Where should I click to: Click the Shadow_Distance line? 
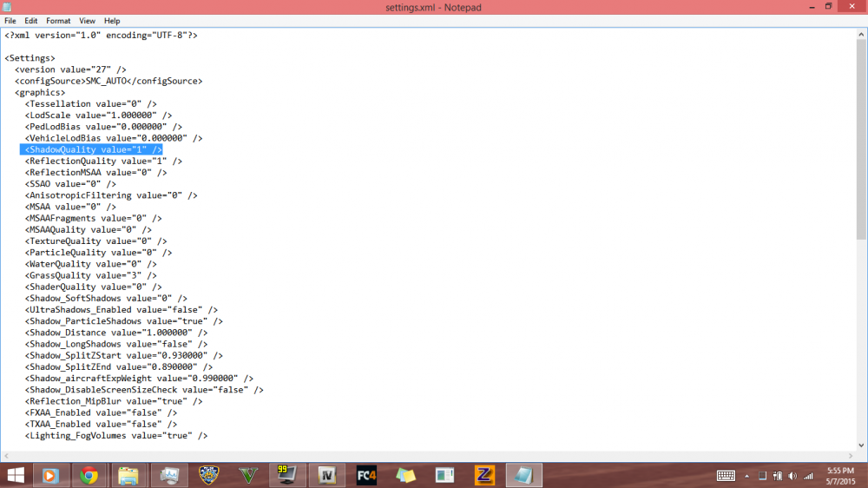(x=115, y=333)
